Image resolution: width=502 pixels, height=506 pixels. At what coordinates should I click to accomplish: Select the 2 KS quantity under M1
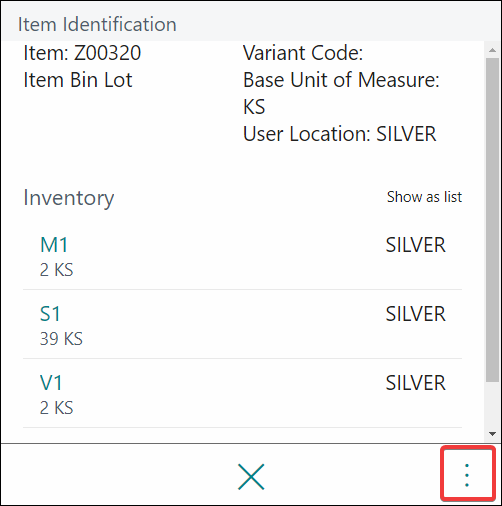(x=56, y=270)
